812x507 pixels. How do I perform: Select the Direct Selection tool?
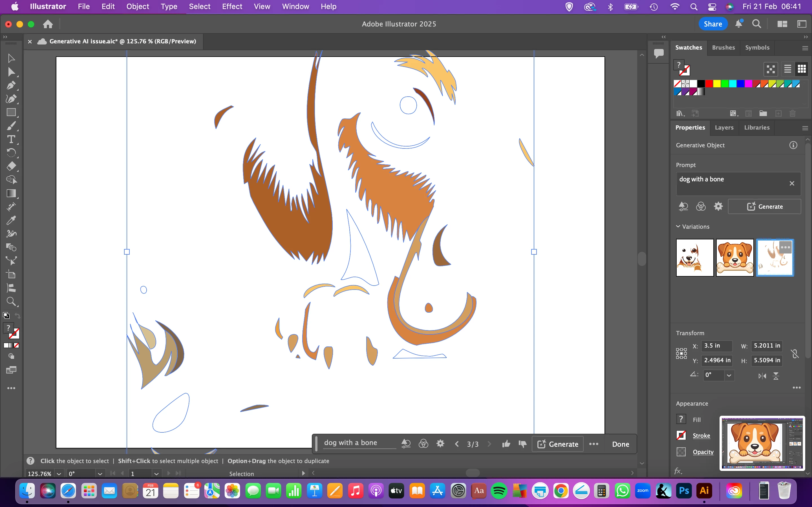coord(11,72)
